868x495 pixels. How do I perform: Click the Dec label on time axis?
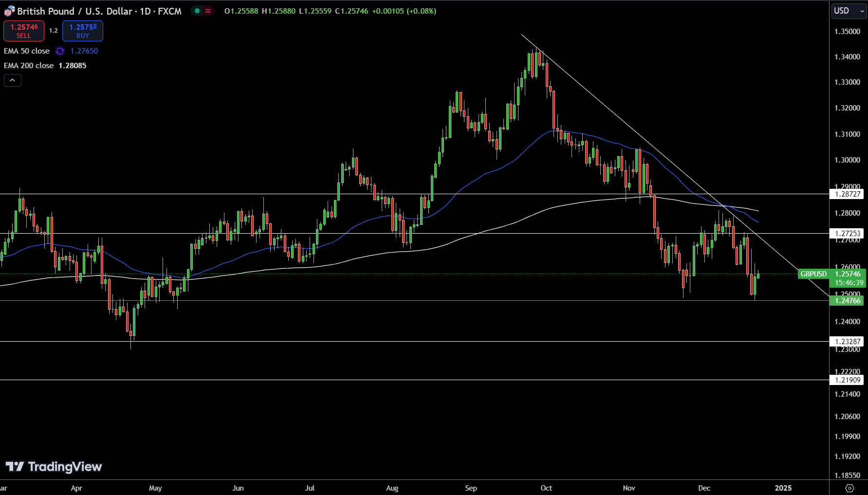[704, 488]
